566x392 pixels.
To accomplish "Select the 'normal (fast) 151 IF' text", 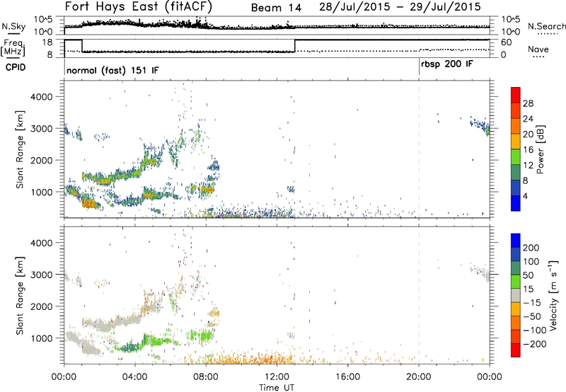I will 112,70.
